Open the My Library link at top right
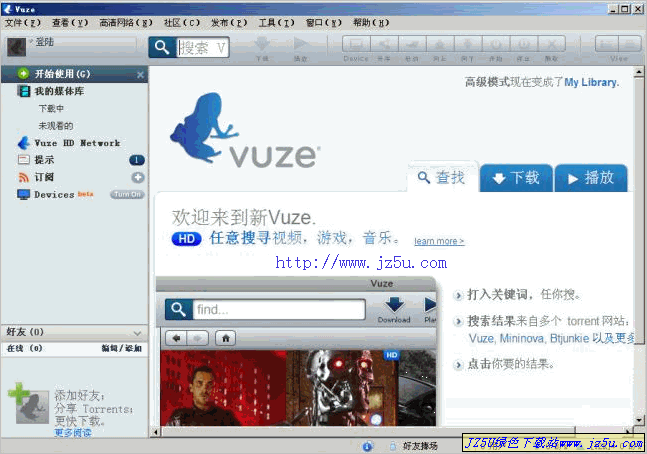Viewport: 647px width, 454px height. [592, 83]
